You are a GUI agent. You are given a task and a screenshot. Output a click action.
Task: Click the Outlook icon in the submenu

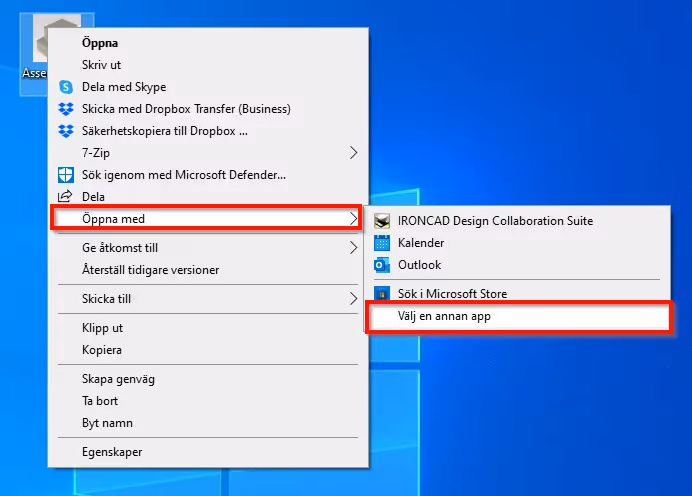tap(382, 265)
